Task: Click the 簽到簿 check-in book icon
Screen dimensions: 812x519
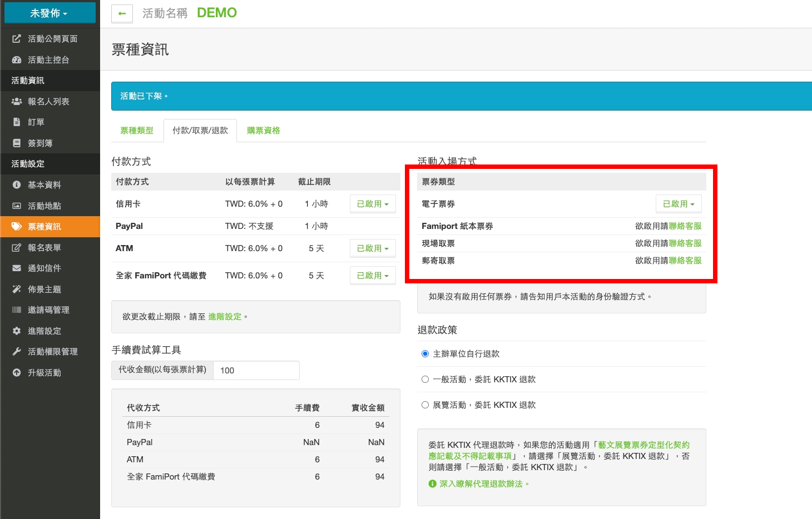Action: point(17,143)
